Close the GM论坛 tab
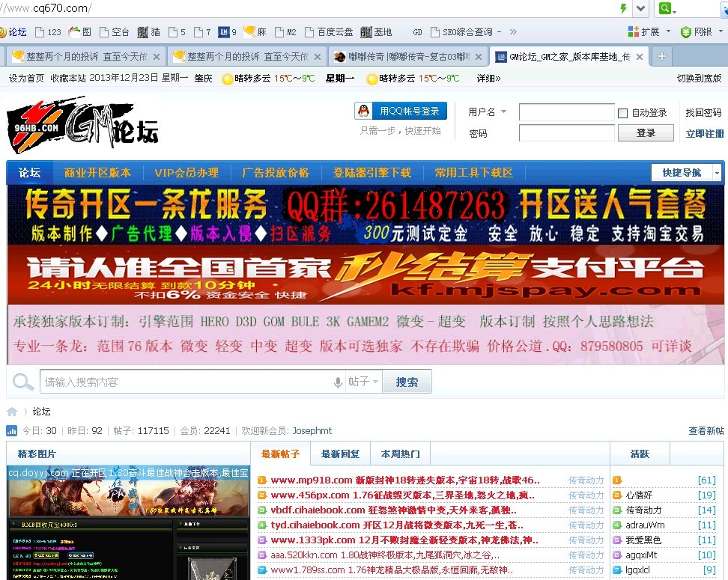This screenshot has height=580, width=728. (640, 57)
